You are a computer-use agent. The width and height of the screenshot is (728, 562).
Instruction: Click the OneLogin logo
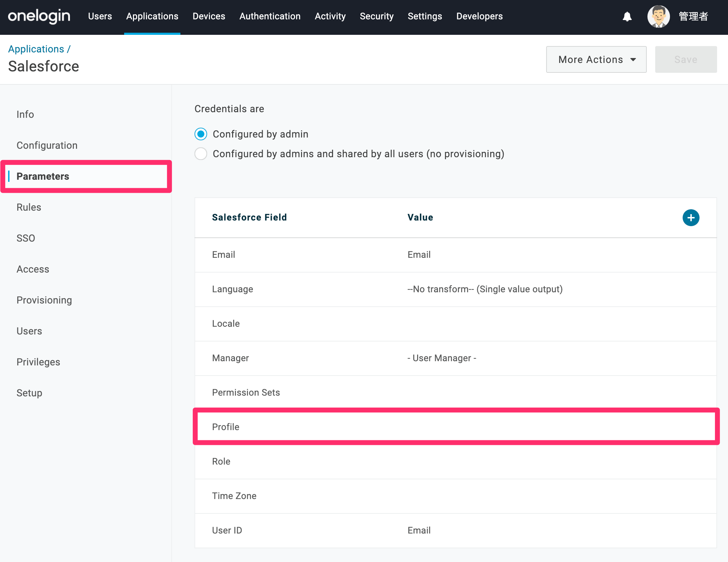(x=39, y=16)
